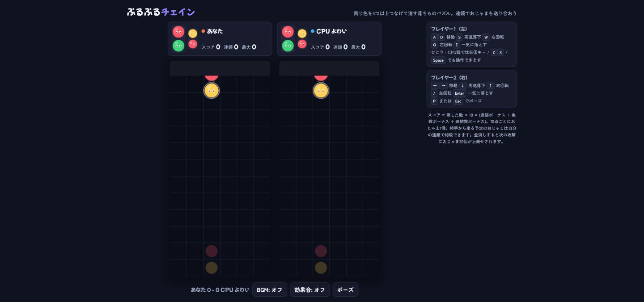Click the D key label in Player 1 controls
The height and width of the screenshot is (302, 644).
click(x=441, y=37)
